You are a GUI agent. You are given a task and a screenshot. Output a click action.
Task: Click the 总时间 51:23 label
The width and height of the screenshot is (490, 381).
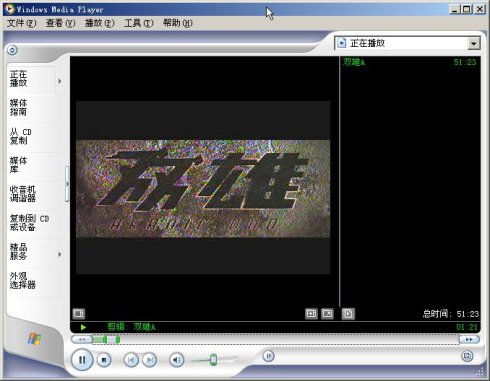[451, 314]
